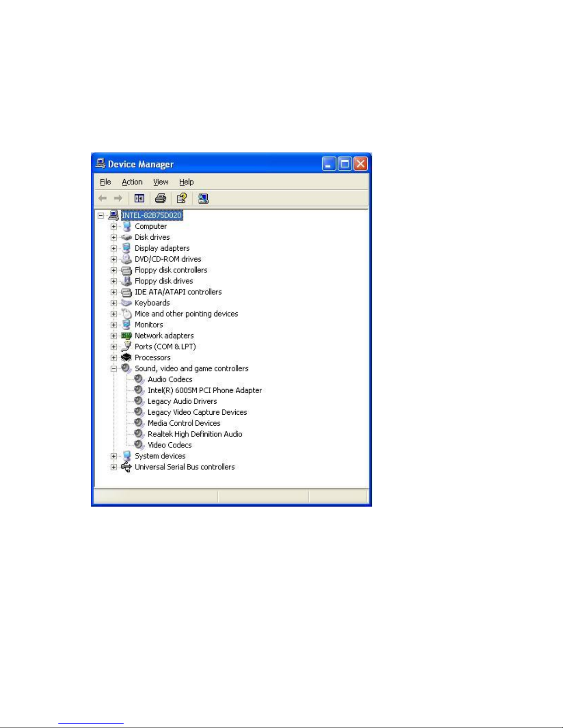This screenshot has height=728, width=563.
Task: Click the Floppy disk drives icon
Action: [x=126, y=281]
